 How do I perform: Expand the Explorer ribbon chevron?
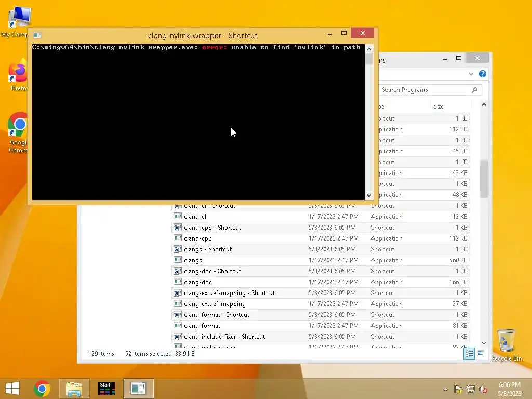[471, 74]
